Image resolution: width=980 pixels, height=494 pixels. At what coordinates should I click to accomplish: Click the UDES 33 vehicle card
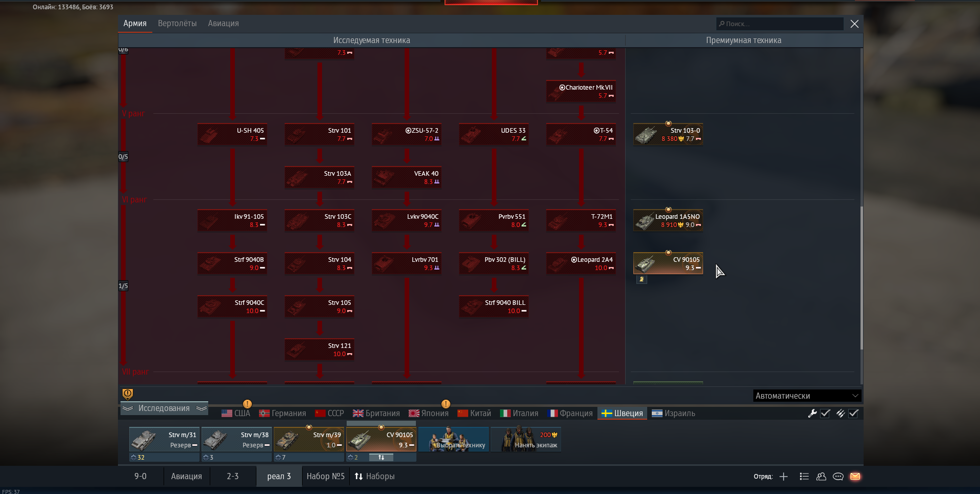point(494,134)
